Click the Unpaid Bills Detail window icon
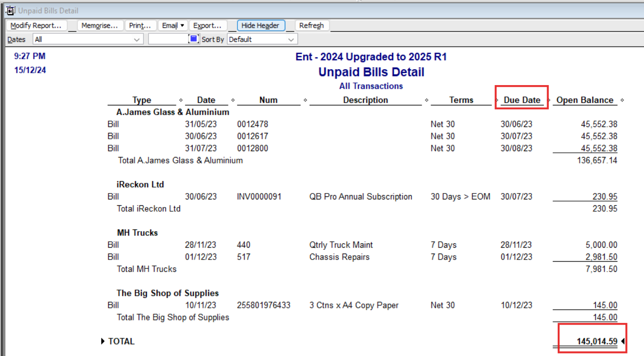 (x=11, y=11)
